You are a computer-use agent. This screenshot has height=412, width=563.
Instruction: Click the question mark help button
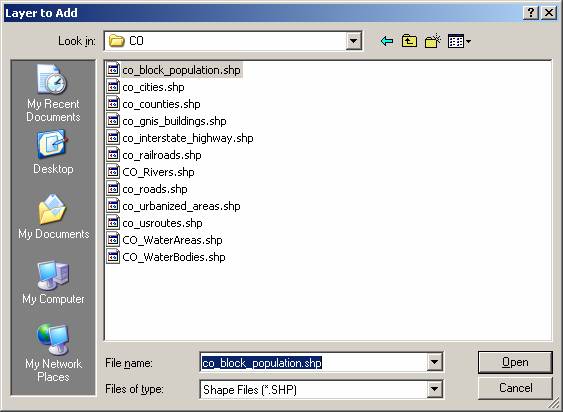[x=531, y=13]
